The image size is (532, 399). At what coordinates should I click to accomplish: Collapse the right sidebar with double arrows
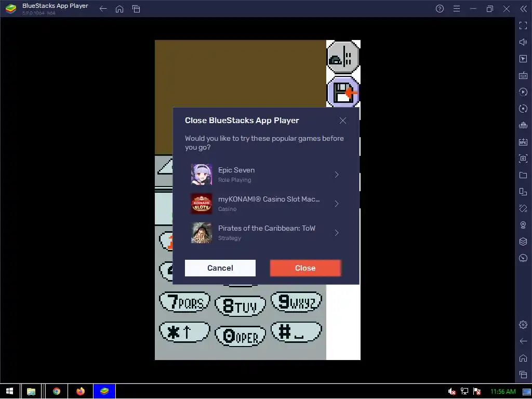pyautogui.click(x=524, y=9)
